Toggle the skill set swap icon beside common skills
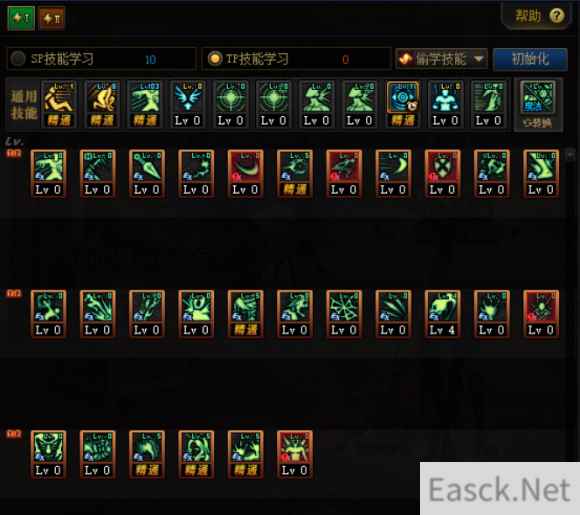 coord(538,104)
